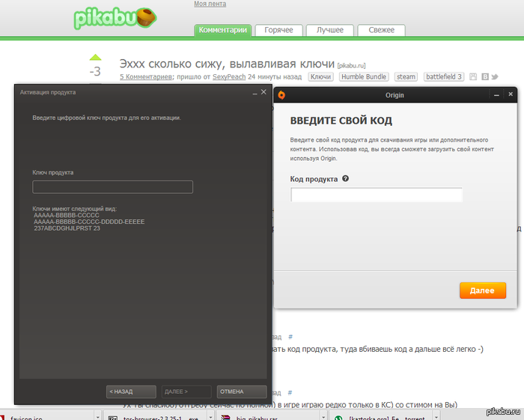Image resolution: width=524 pixels, height=420 pixels.
Task: Share the post via VK icon
Action: pos(484,77)
